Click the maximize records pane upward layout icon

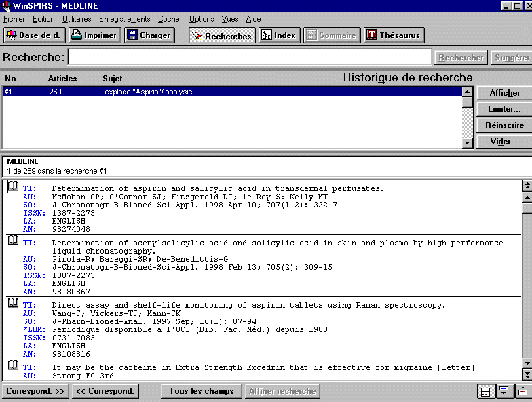point(522,392)
